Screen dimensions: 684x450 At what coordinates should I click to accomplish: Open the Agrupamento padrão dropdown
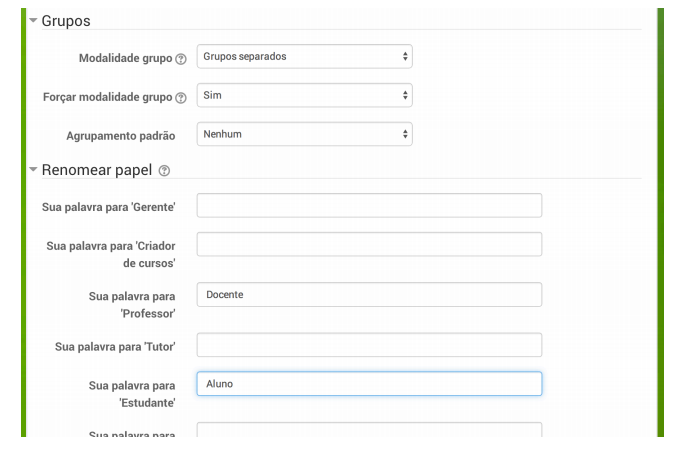(x=304, y=133)
